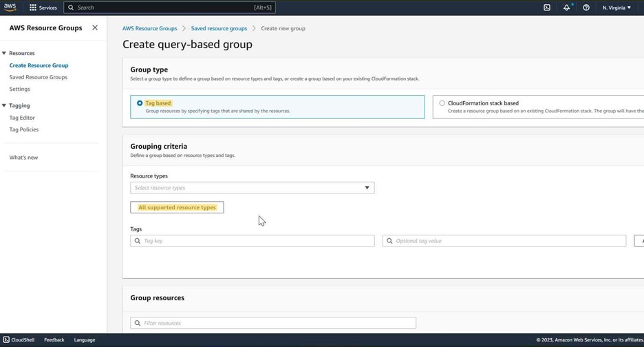Click Language in the footer

pyautogui.click(x=85, y=339)
